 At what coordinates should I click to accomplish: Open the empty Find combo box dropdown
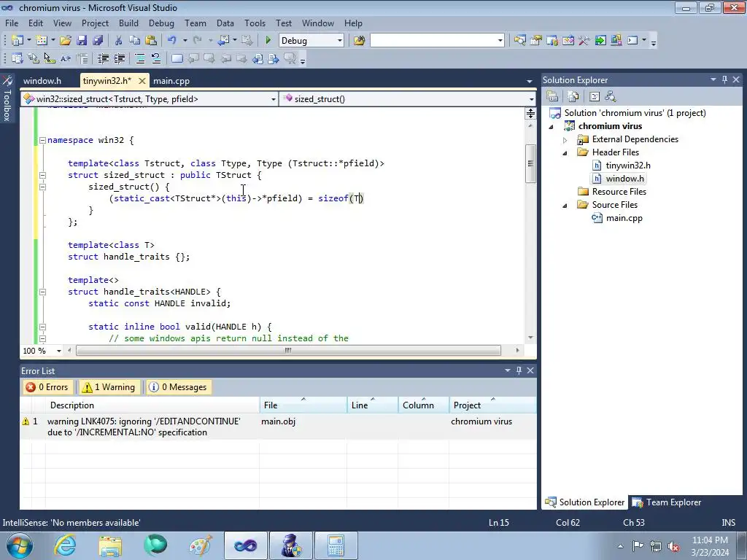coord(500,41)
